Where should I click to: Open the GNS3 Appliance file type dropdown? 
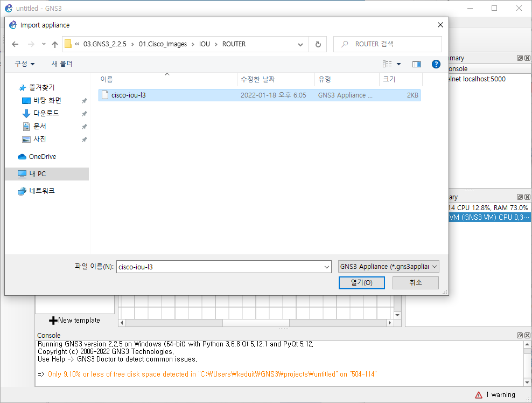click(388, 267)
